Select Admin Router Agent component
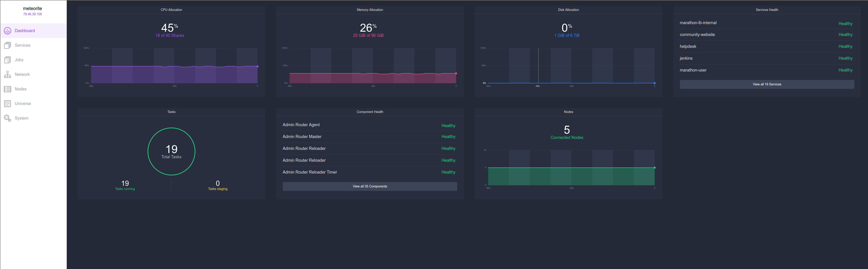Image resolution: width=868 pixels, height=269 pixels. pyautogui.click(x=301, y=125)
